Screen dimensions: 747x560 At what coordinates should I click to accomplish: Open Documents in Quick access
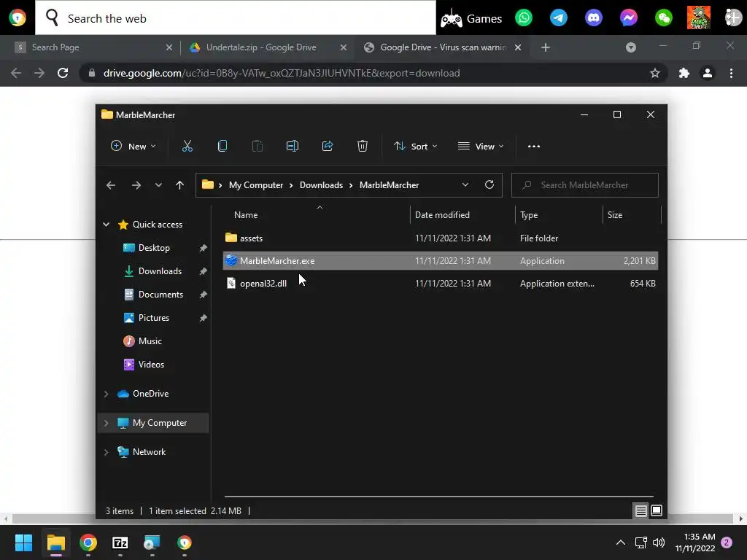click(160, 295)
